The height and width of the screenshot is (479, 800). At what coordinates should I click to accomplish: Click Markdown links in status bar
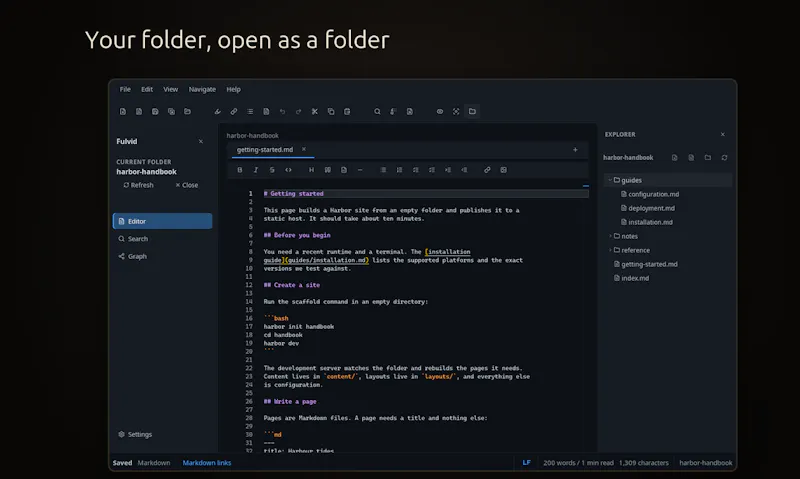[x=207, y=463]
